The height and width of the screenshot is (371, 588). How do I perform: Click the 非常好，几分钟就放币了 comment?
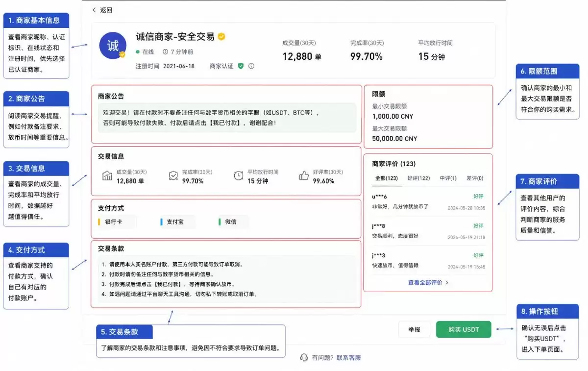click(x=400, y=207)
